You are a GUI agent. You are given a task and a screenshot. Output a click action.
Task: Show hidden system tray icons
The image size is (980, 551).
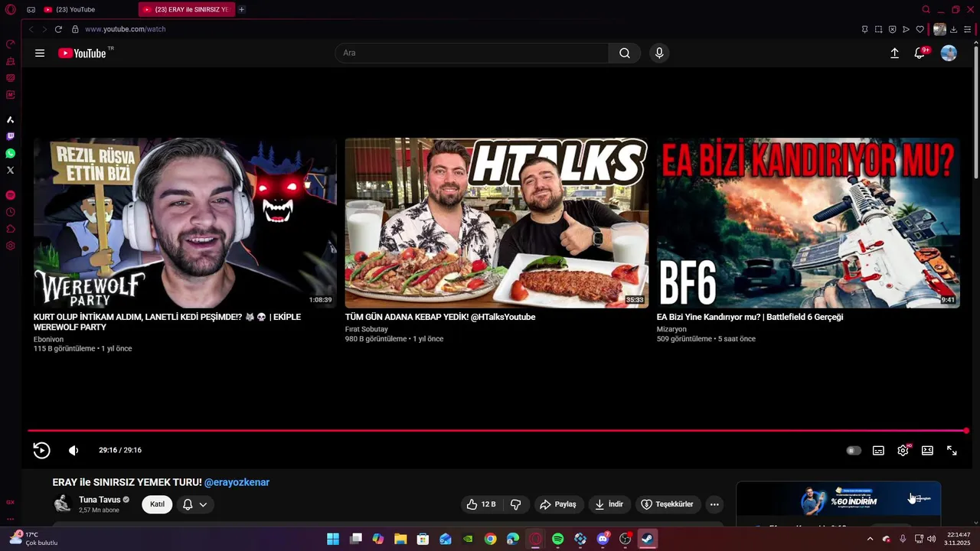[x=870, y=539]
